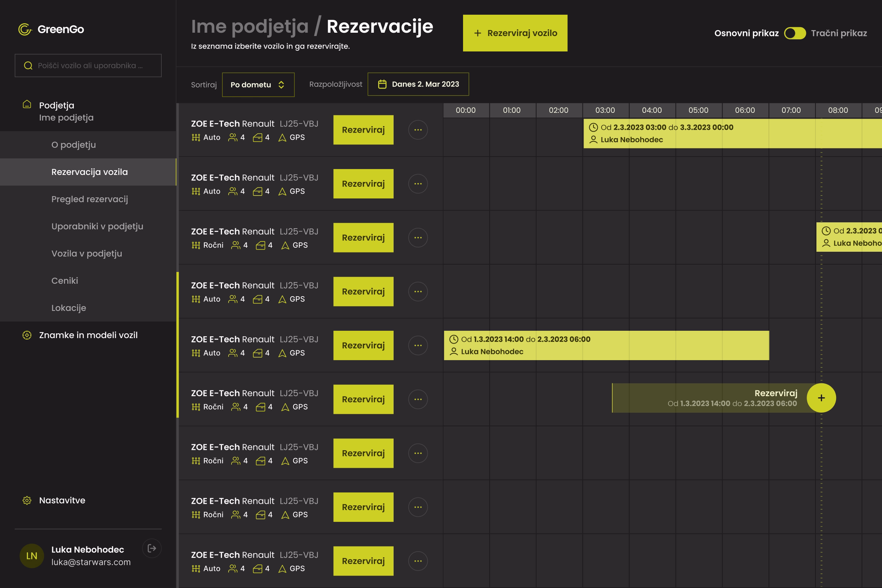Viewport: 882px width, 588px height.
Task: Click the GreenGo logo icon
Action: pos(25,29)
